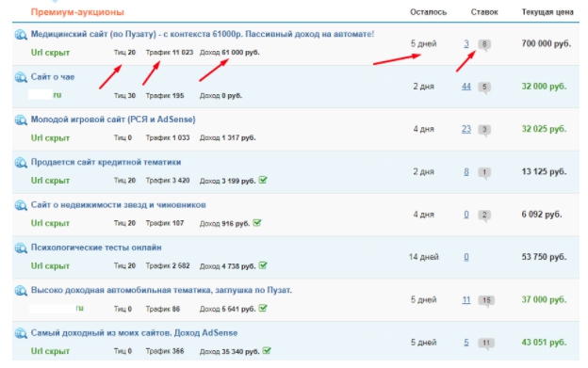Viewport: 588px width, 368px height.
Task: Click price 37 000 руб.
Action: (x=544, y=300)
